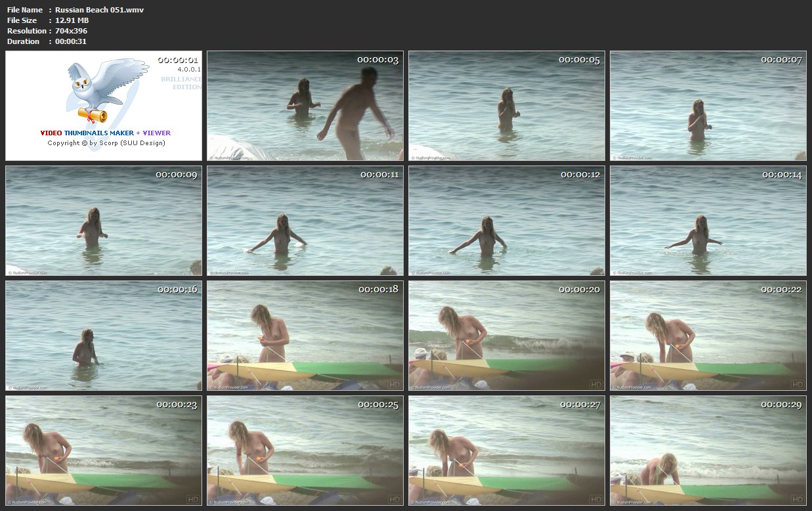
Task: Select the file name "Russian Beach 051.wmv"
Action: (99, 10)
